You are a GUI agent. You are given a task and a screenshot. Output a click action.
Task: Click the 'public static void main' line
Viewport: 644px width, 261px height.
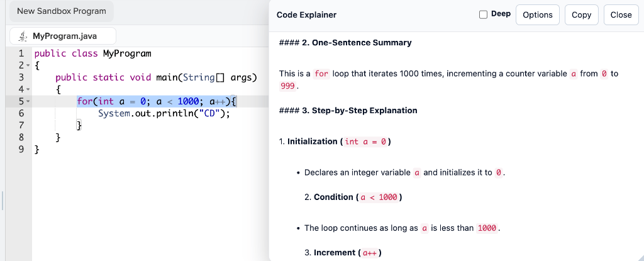coord(156,77)
